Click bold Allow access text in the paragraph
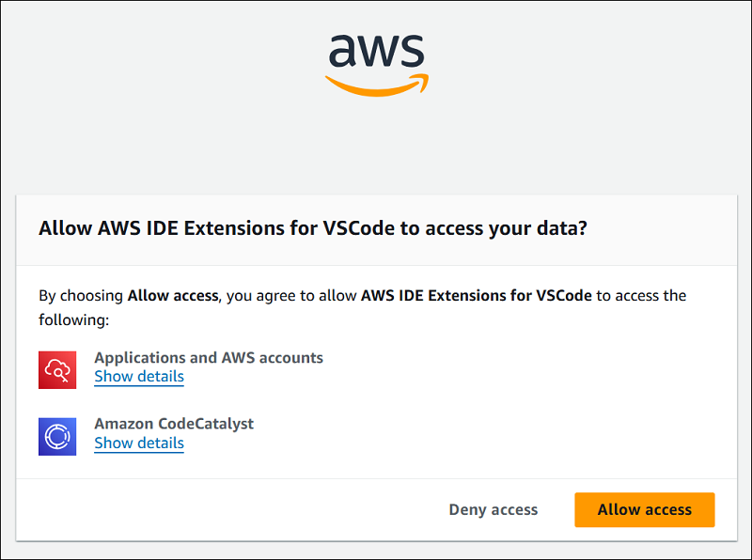 pos(172,295)
